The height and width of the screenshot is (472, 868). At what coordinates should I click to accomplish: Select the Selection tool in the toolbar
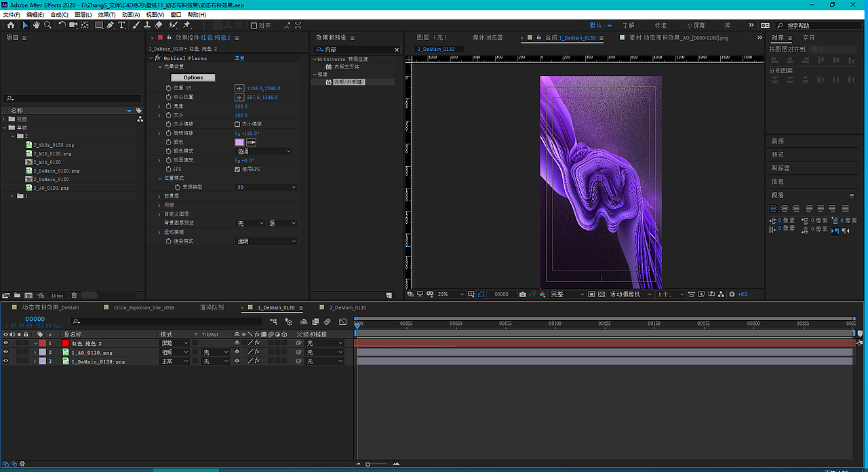pyautogui.click(x=25, y=25)
